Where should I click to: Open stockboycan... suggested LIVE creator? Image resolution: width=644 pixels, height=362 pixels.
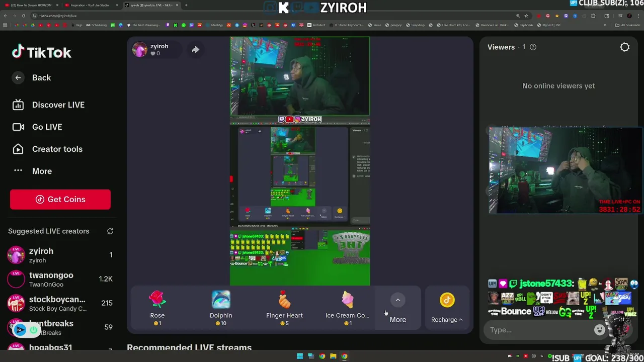click(60, 303)
